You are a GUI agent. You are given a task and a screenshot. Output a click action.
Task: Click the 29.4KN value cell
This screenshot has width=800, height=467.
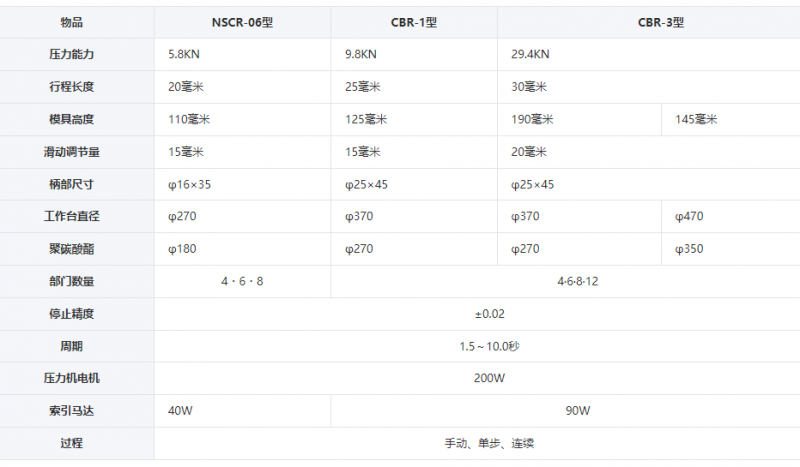click(649, 54)
